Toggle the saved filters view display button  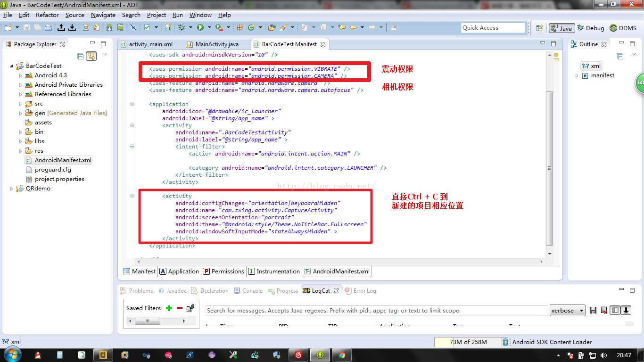tap(615, 310)
